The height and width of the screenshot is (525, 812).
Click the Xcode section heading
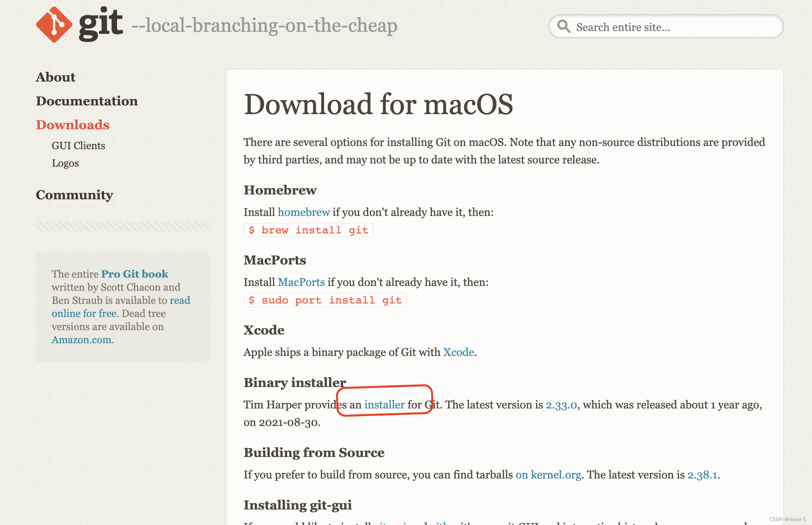coord(264,330)
